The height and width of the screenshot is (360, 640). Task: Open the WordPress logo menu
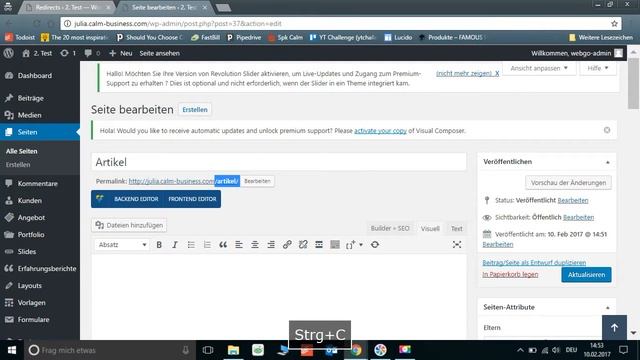(x=9, y=53)
